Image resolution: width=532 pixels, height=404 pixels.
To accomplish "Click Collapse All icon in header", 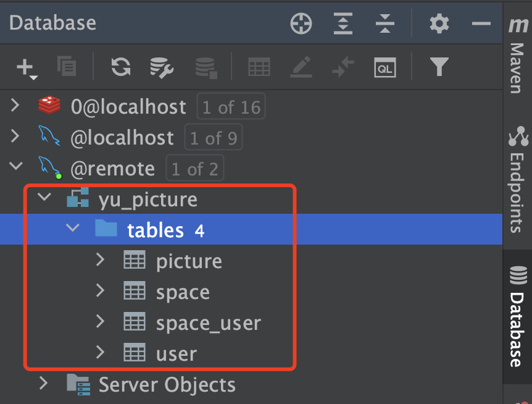I will (x=384, y=24).
